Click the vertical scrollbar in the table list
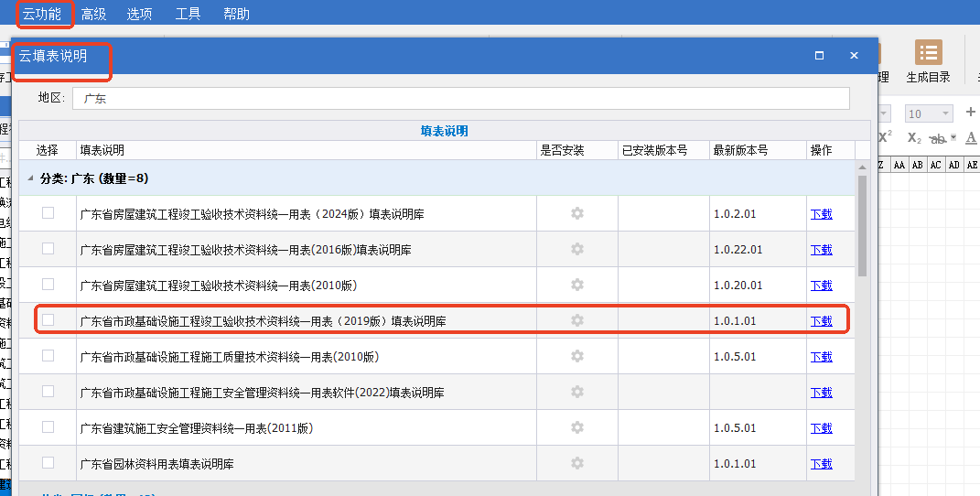 coord(862,225)
